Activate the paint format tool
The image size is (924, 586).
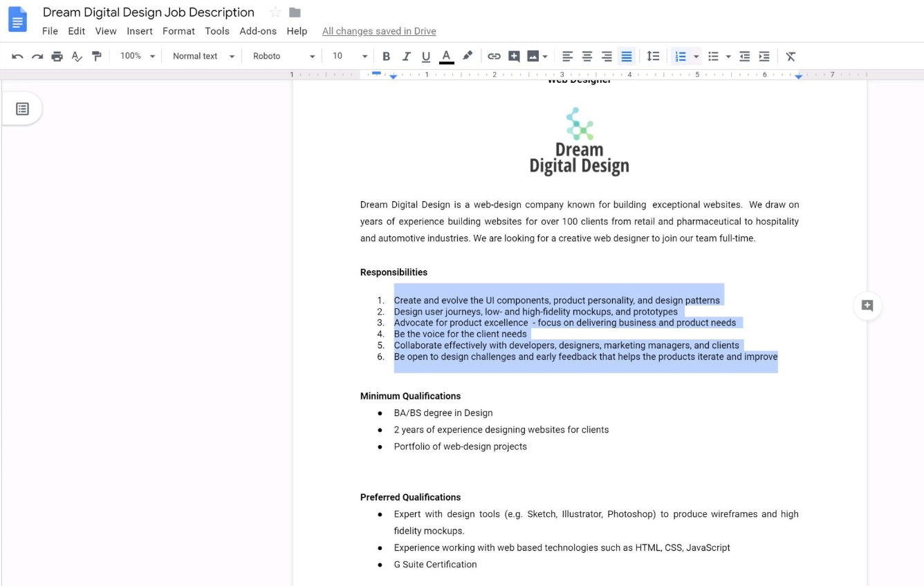tap(97, 57)
